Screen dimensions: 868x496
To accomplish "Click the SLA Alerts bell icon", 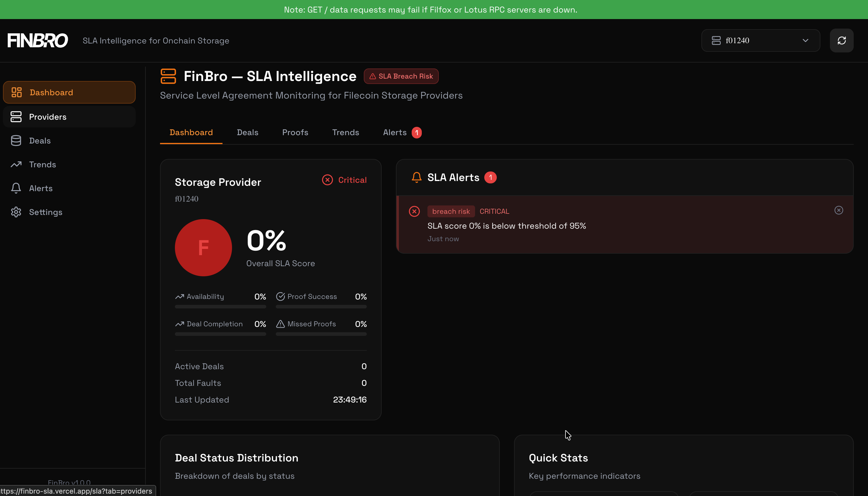I will click(x=416, y=177).
